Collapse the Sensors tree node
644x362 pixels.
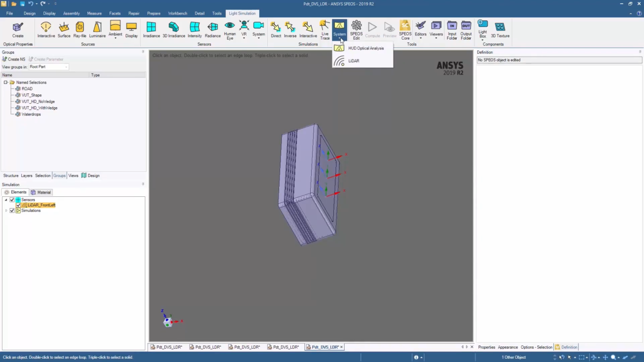[6, 200]
